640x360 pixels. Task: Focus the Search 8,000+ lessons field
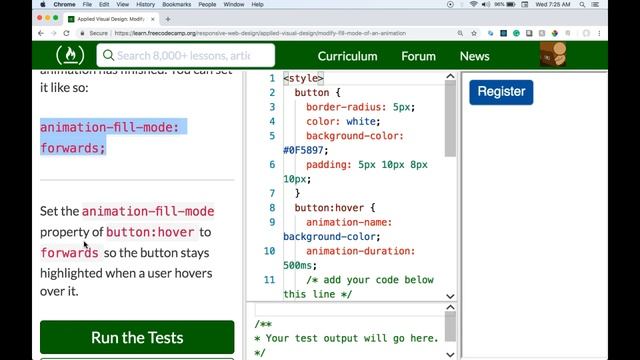point(186,56)
